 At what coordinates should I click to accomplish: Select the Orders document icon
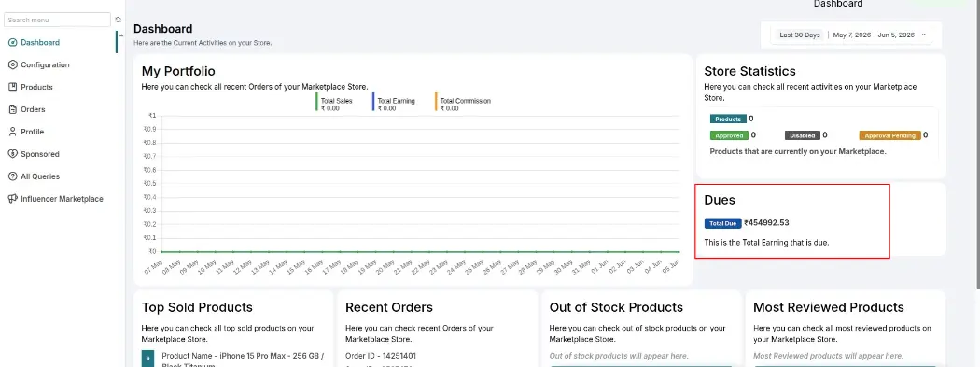[12, 109]
